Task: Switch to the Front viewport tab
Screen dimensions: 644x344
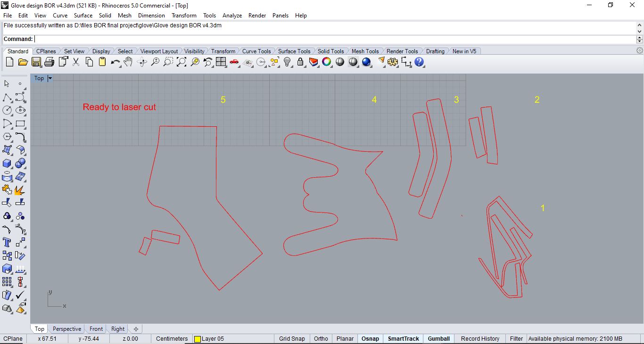Action: pyautogui.click(x=96, y=329)
